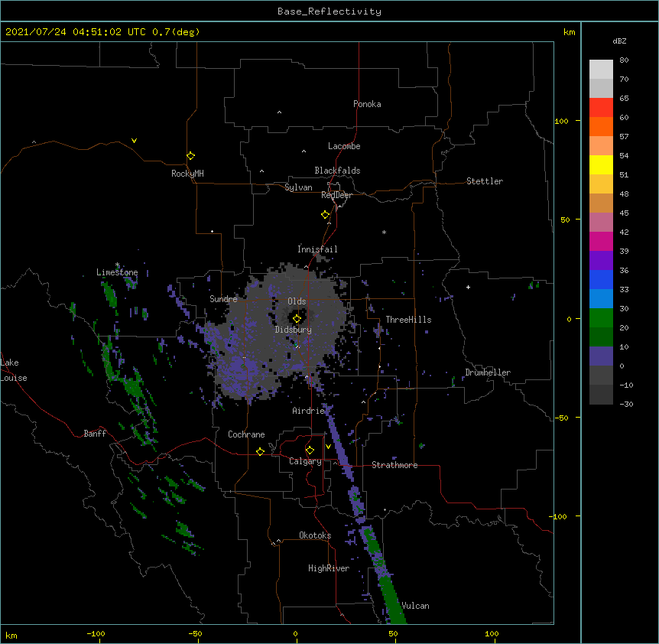
Task: Click the Lacombe city label
Action: [x=344, y=146]
